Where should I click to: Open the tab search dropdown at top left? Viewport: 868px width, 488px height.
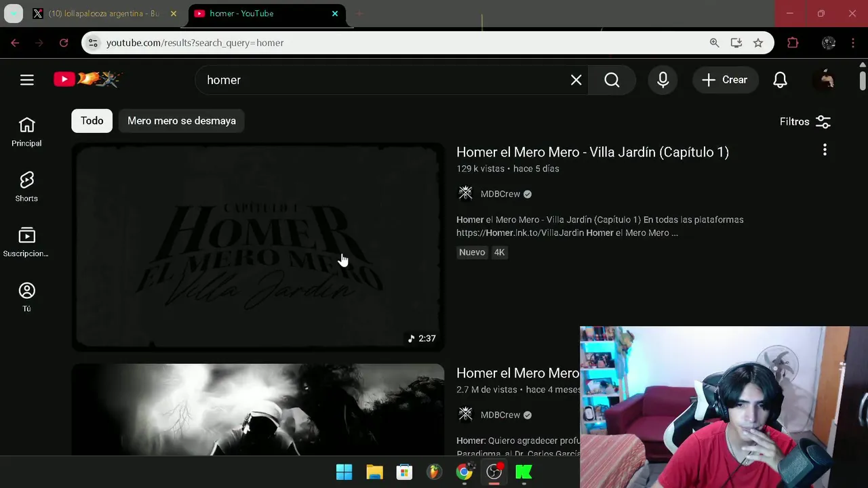[14, 14]
